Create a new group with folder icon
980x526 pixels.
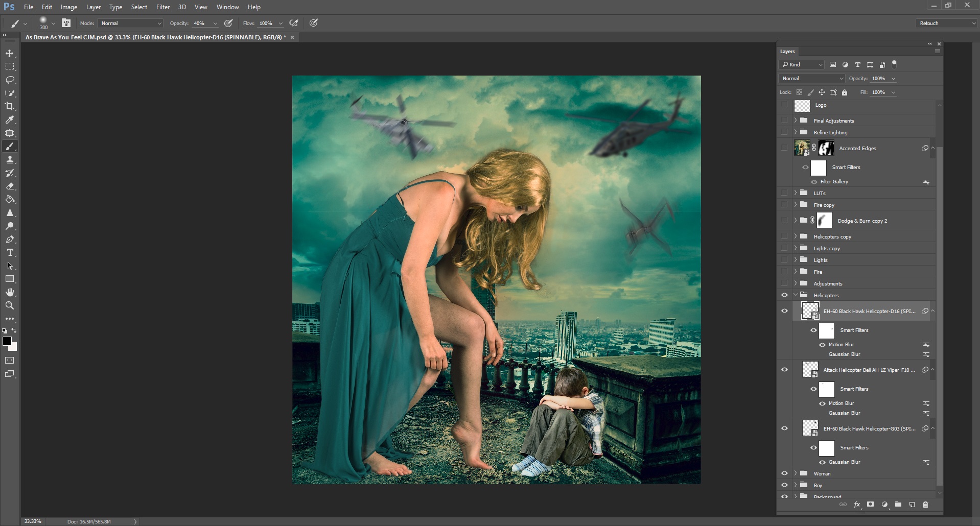898,505
